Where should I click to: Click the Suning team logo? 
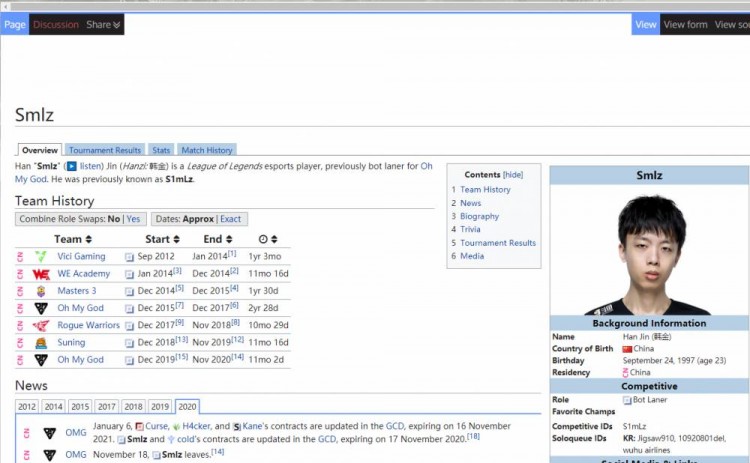coord(41,343)
